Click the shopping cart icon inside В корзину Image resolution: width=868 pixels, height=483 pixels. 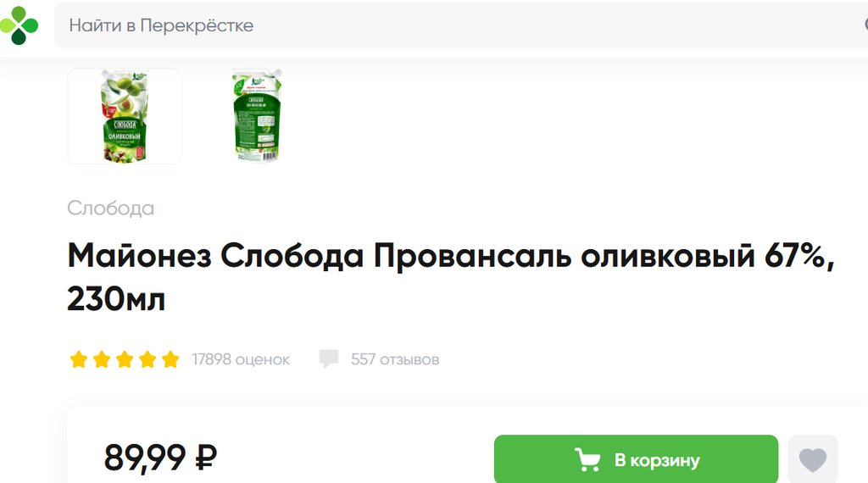coord(587,460)
